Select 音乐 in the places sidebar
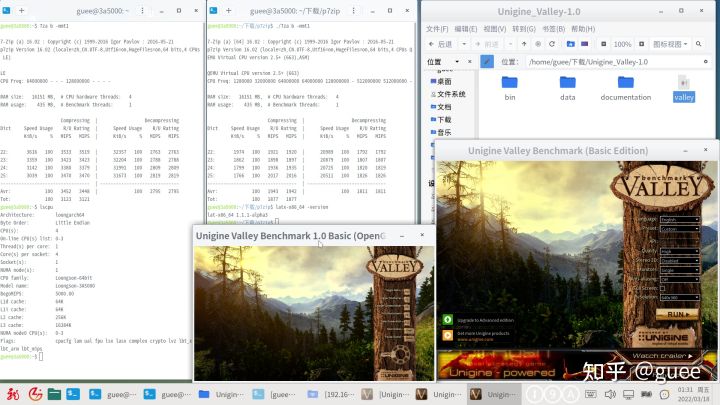Viewport: 720px width, 405px height. point(441,132)
